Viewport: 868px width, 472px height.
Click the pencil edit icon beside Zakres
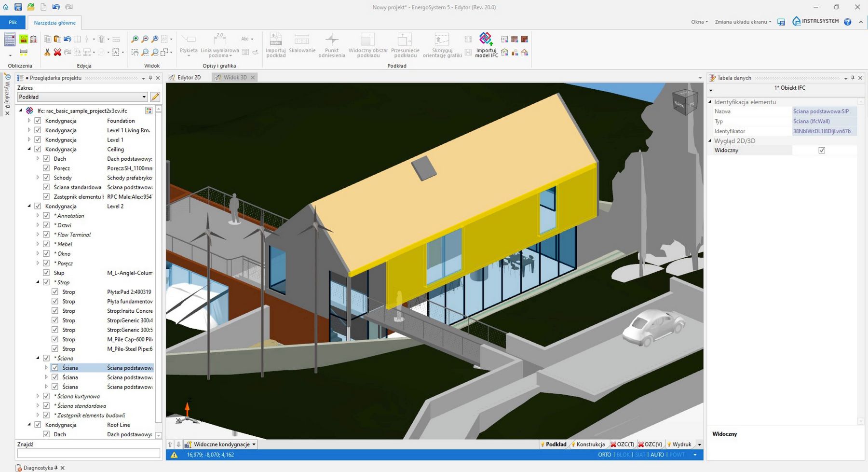[155, 97]
